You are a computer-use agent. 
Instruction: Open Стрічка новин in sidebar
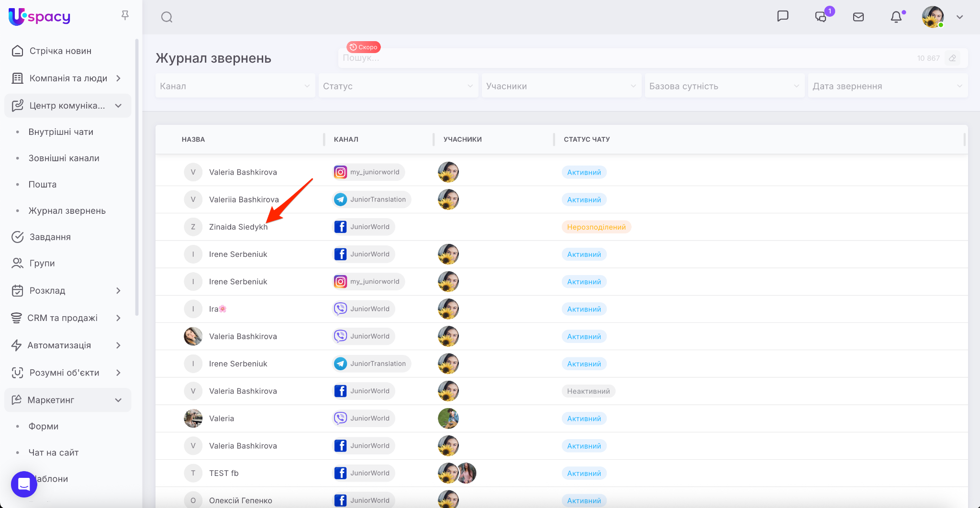coord(60,51)
